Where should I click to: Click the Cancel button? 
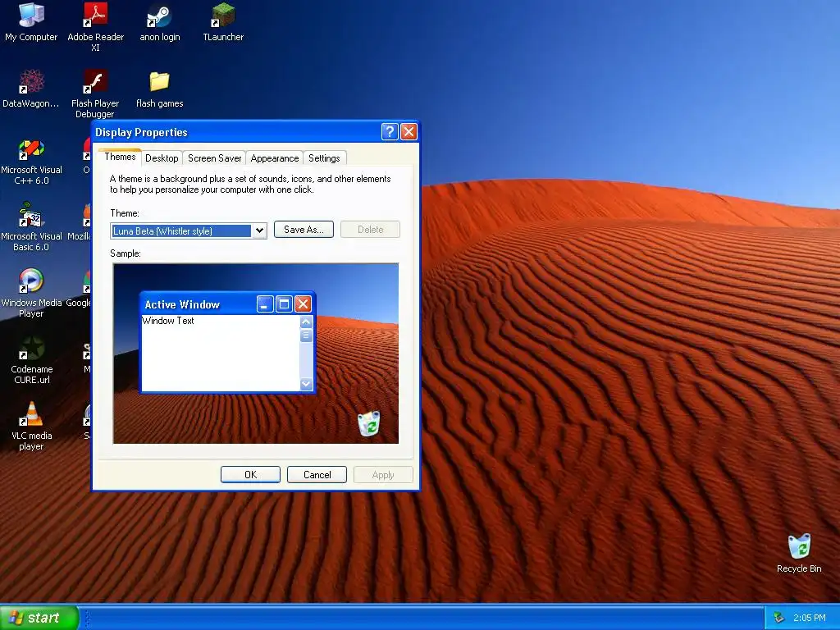point(317,475)
